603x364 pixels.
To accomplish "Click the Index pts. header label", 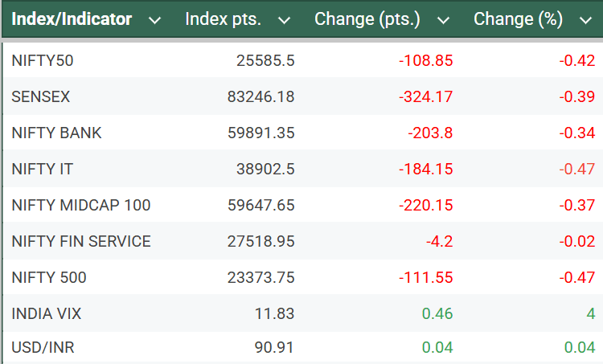I will pyautogui.click(x=223, y=19).
